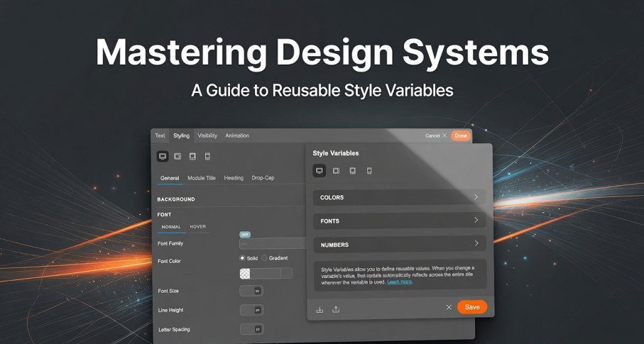
Task: Click the FONT section heading
Action: (x=164, y=215)
